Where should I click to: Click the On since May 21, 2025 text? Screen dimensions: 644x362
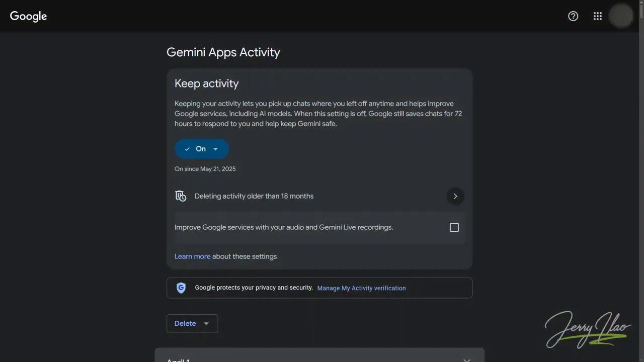point(205,169)
